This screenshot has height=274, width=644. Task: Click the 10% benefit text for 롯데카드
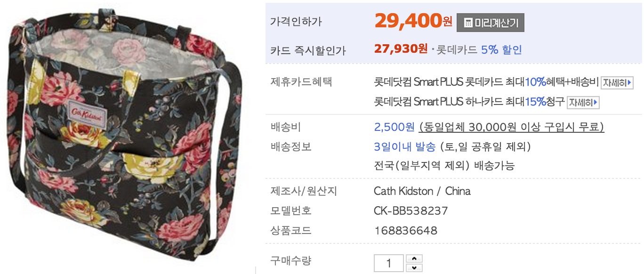[535, 82]
